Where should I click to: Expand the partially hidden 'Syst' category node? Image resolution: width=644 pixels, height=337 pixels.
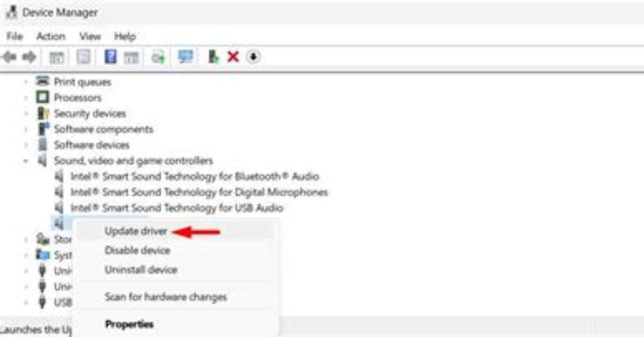pyautogui.click(x=26, y=255)
